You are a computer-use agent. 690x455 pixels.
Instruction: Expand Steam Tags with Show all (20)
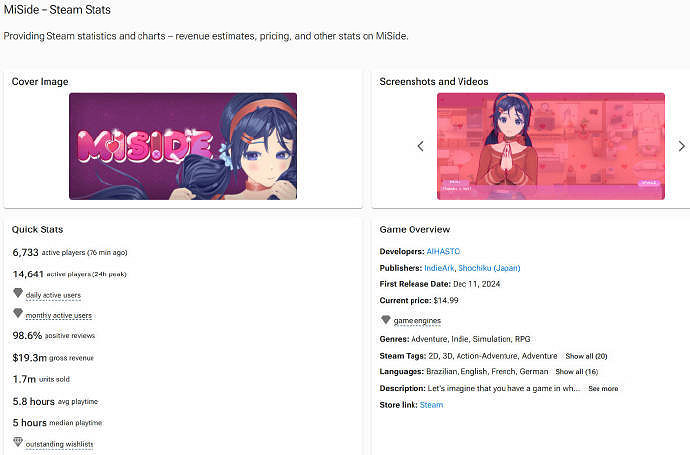click(586, 356)
